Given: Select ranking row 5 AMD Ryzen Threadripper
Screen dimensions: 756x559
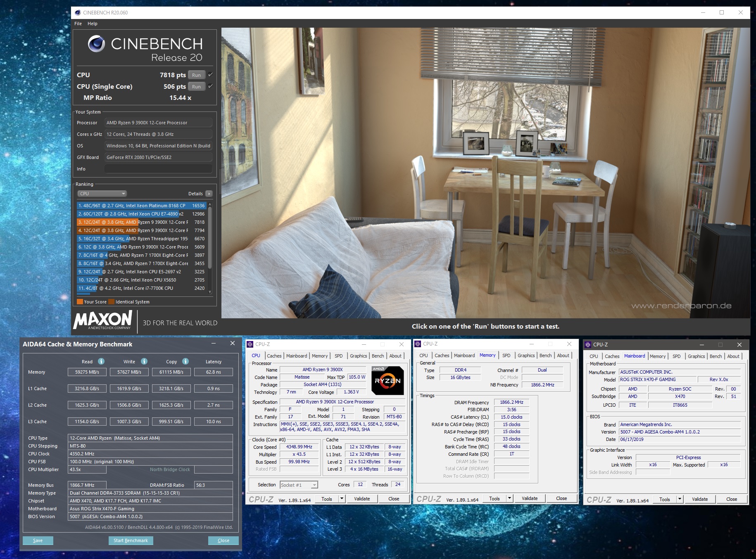Looking at the screenshot, I should point(142,239).
